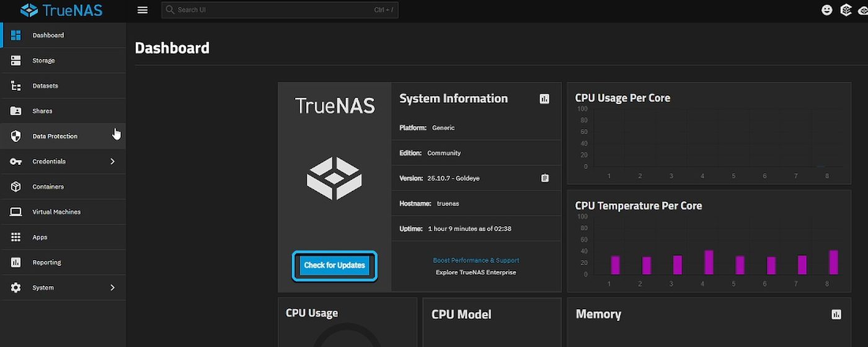Image resolution: width=868 pixels, height=347 pixels.
Task: Go to Datasets page
Action: coord(63,86)
